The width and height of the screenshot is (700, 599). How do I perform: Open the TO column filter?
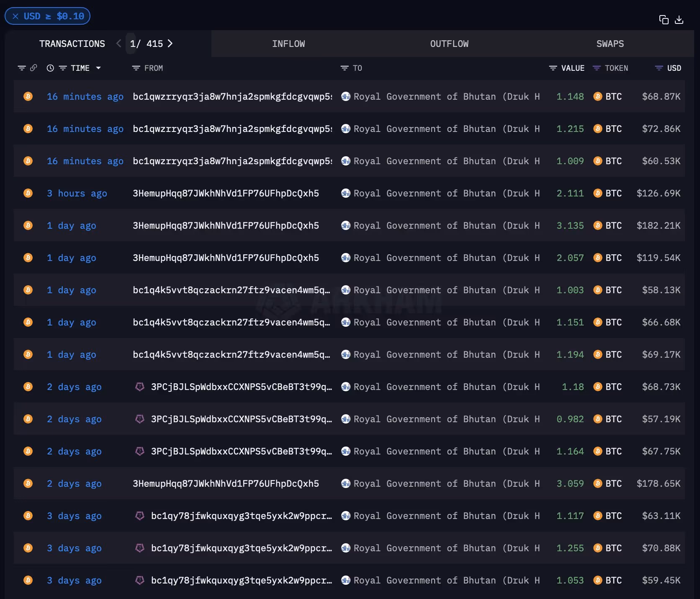pos(345,68)
